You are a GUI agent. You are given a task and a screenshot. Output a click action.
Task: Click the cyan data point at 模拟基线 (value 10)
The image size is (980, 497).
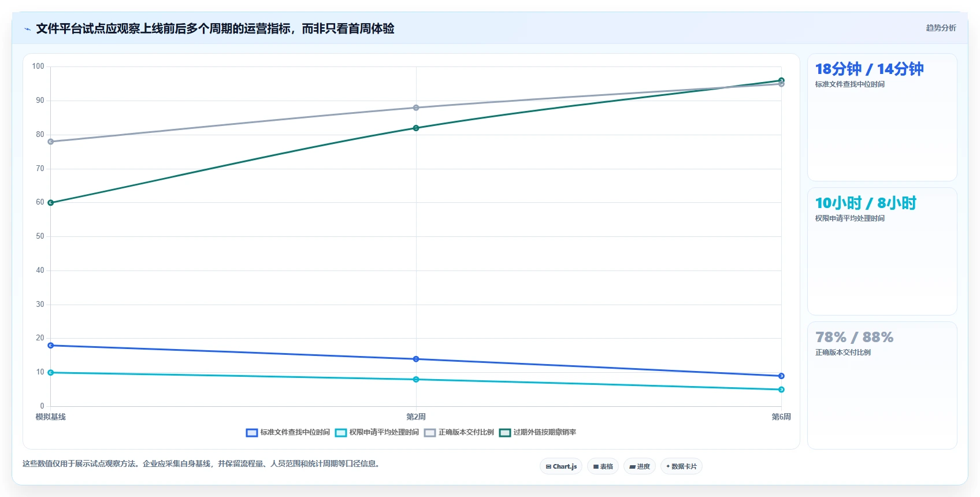(51, 373)
